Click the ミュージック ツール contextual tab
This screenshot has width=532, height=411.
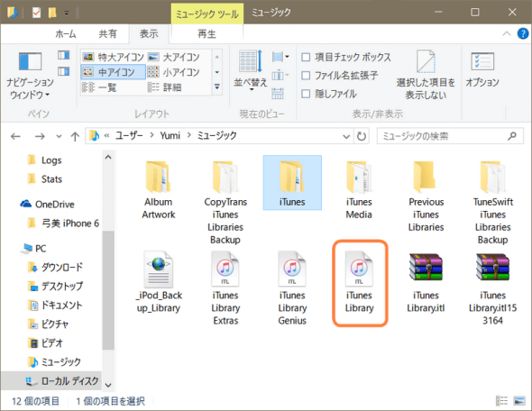point(207,14)
